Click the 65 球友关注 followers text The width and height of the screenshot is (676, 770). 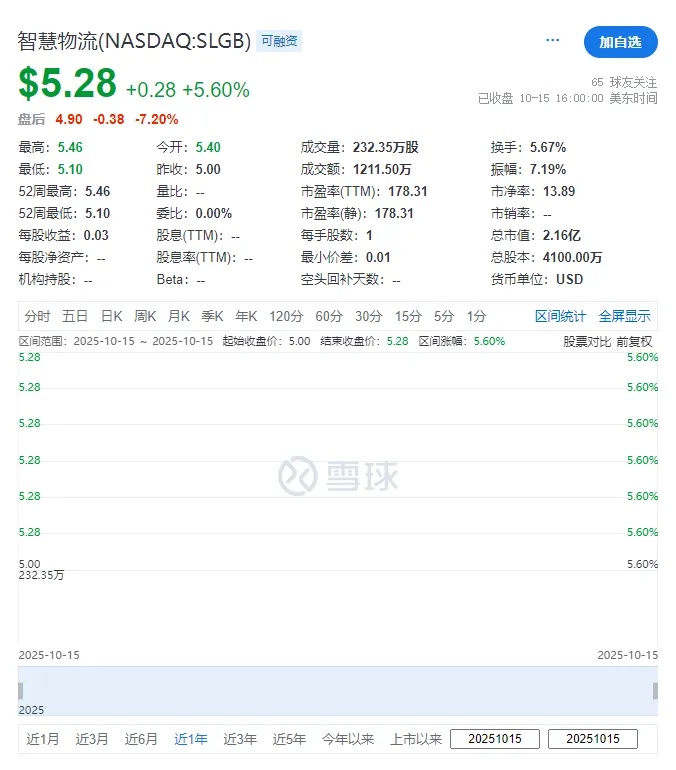pyautogui.click(x=624, y=82)
